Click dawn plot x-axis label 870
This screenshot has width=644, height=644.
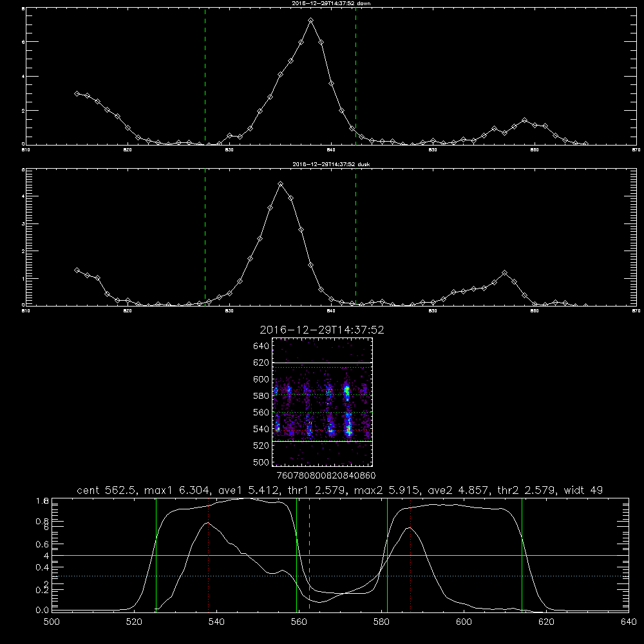click(636, 150)
